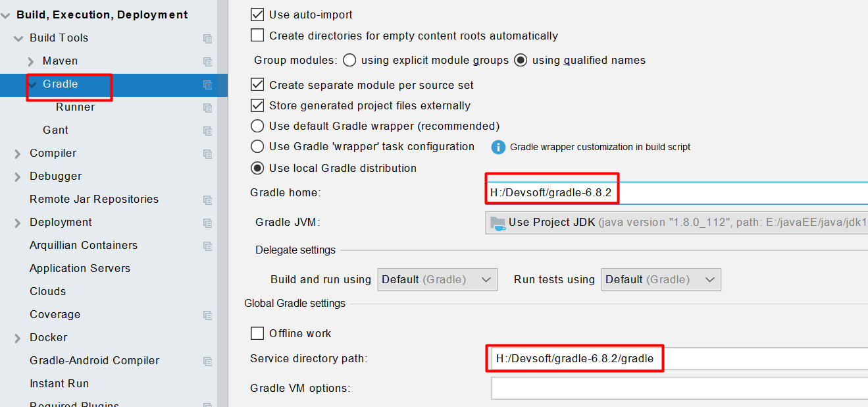Choose using explicit module groups radio
This screenshot has width=868, height=407.
[x=349, y=61]
